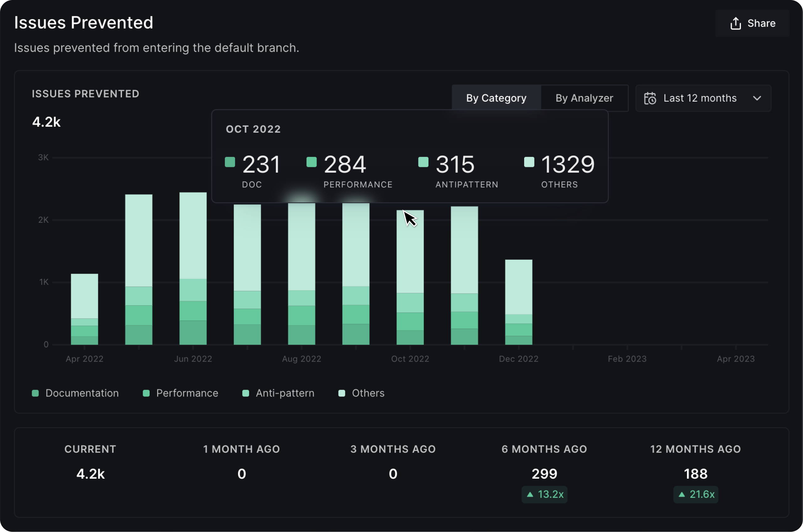Click the Others legend color swatch
803x532 pixels.
(x=342, y=393)
